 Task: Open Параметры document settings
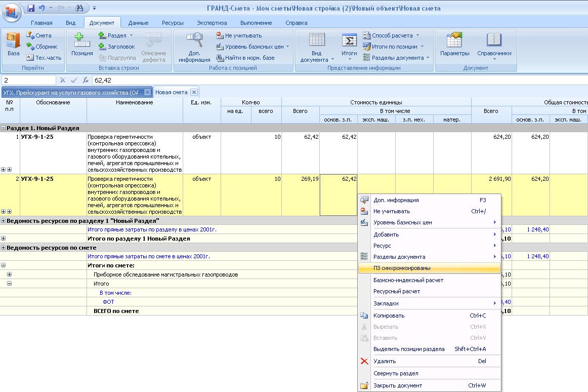[454, 44]
